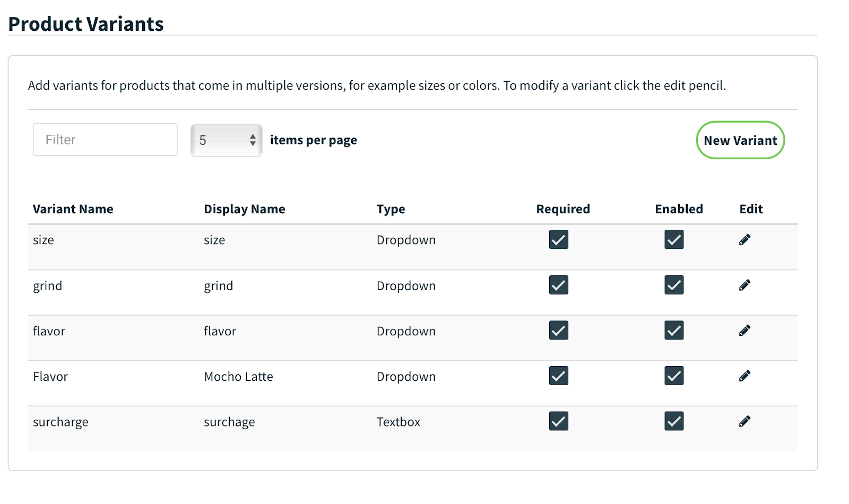Click 'size' in Variant Name column
This screenshot has height=504, width=849.
pyautogui.click(x=44, y=240)
